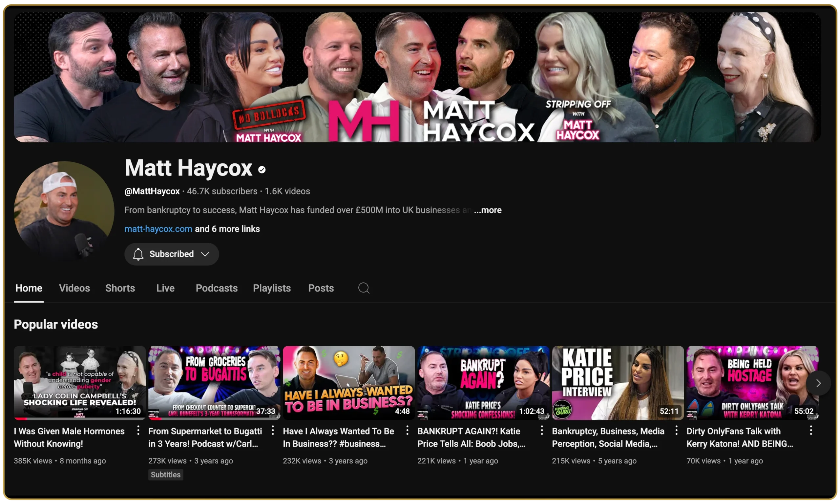
Task: Click the verified badge beside Matt Haycox
Action: point(262,170)
